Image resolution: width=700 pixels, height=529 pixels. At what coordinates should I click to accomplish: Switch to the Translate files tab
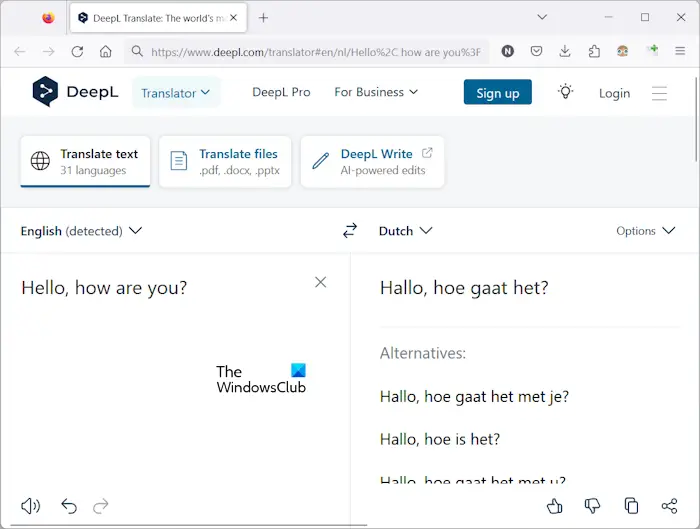(x=225, y=162)
